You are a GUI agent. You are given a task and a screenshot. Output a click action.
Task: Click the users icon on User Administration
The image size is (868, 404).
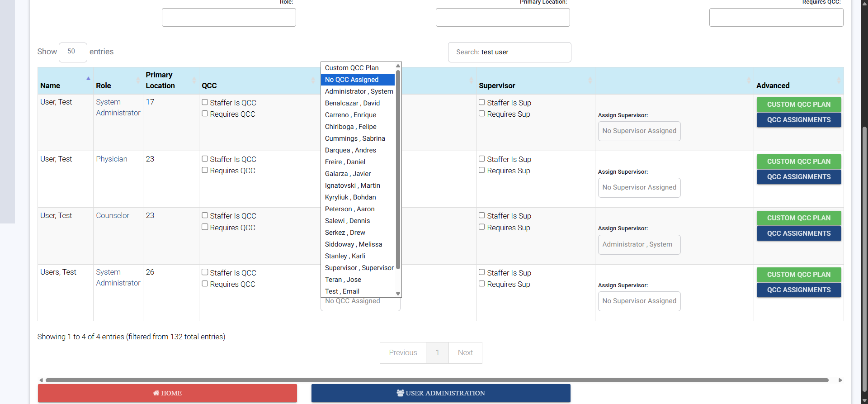[x=400, y=393]
